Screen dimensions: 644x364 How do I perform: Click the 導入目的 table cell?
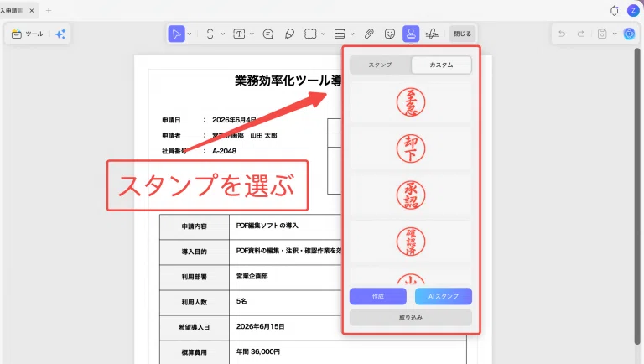pos(195,252)
